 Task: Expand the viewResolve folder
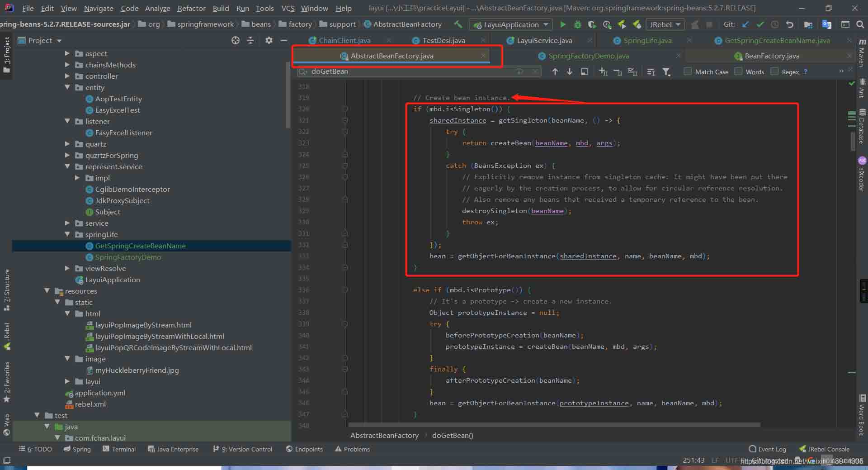[x=67, y=268]
